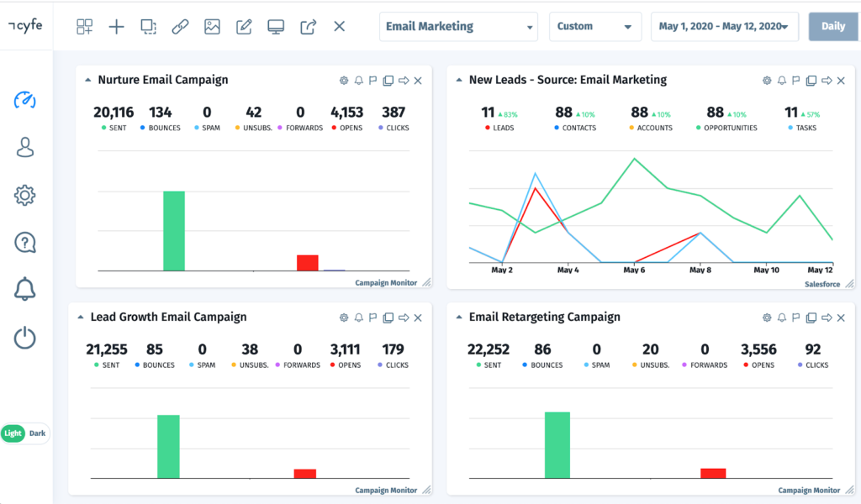
Task: Open the user account icon in sidebar
Action: [x=24, y=147]
